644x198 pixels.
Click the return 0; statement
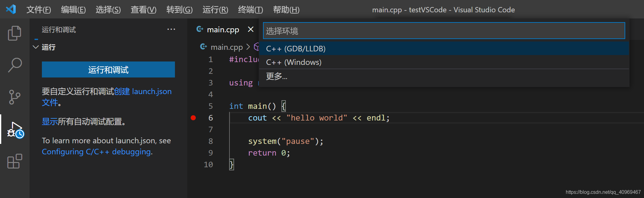pyautogui.click(x=269, y=153)
